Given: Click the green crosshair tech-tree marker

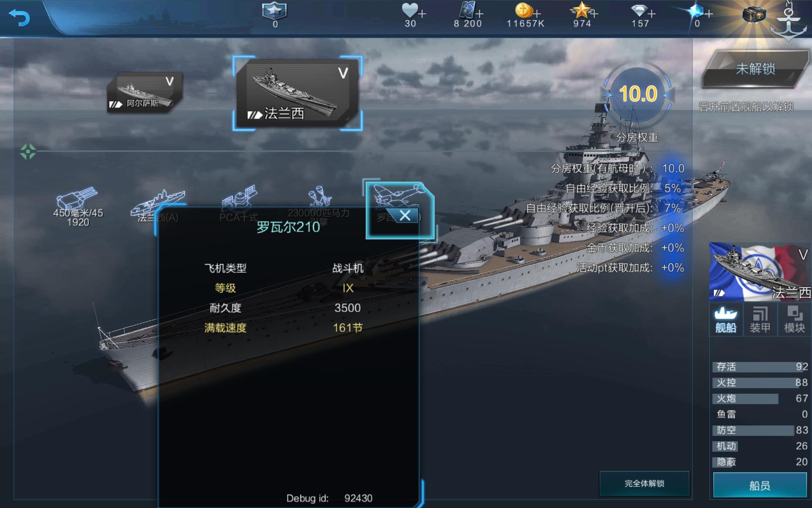Looking at the screenshot, I should (x=28, y=151).
